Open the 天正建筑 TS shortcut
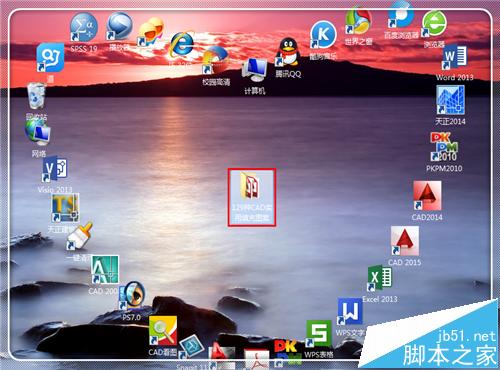This screenshot has width=500, height=370. (x=65, y=208)
